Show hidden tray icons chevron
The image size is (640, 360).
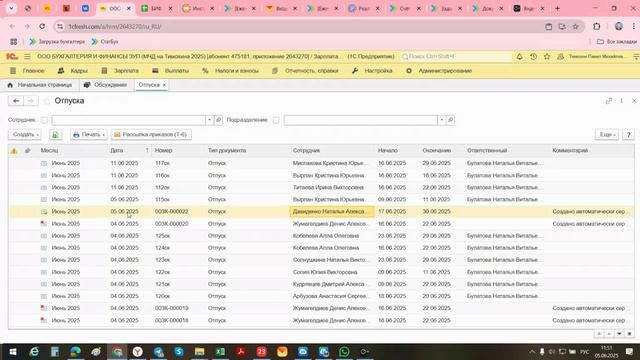click(531, 351)
